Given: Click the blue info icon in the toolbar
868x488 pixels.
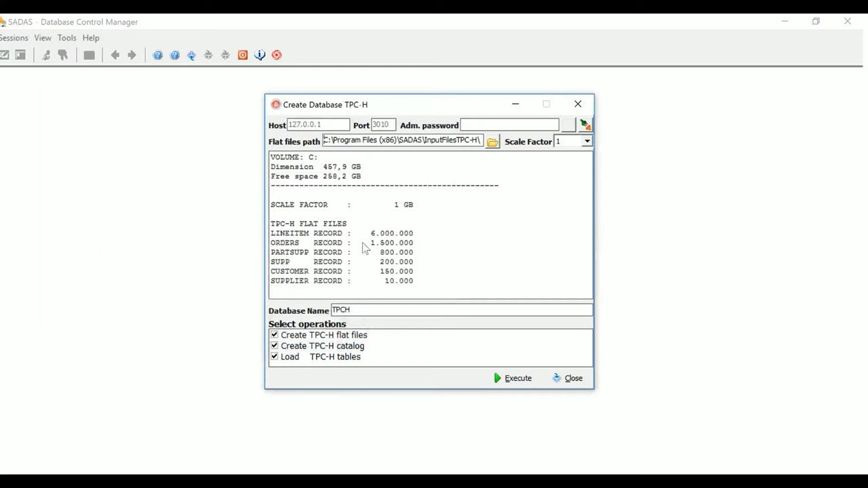Looking at the screenshot, I should [x=260, y=55].
